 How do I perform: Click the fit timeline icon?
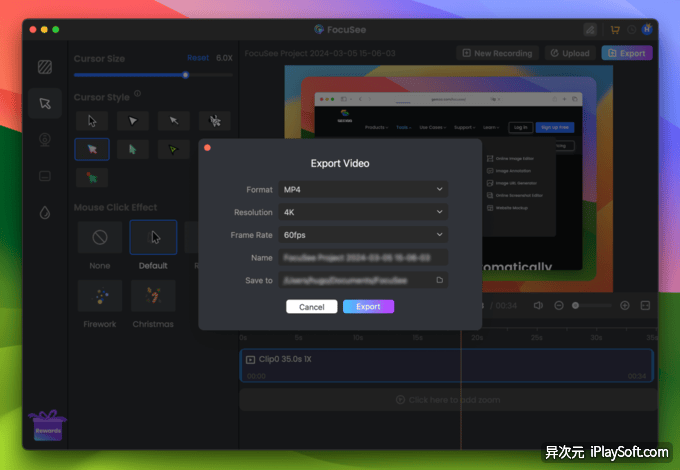tap(645, 306)
